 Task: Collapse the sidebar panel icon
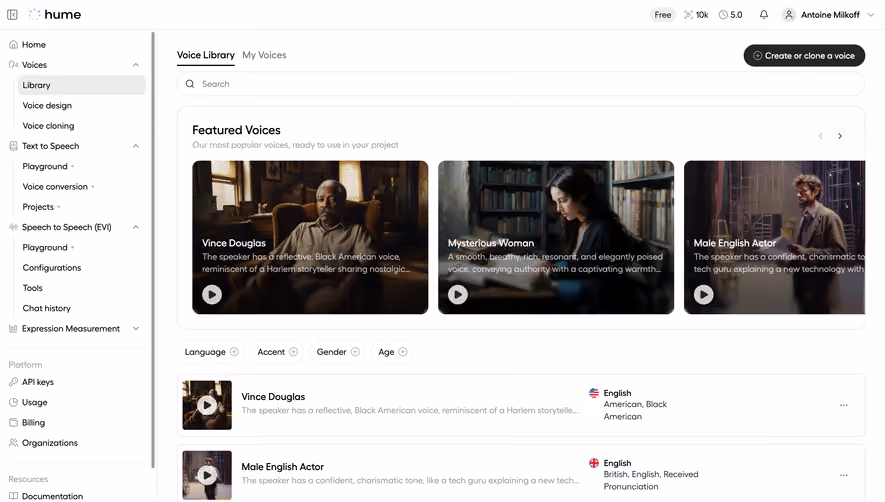tap(12, 15)
